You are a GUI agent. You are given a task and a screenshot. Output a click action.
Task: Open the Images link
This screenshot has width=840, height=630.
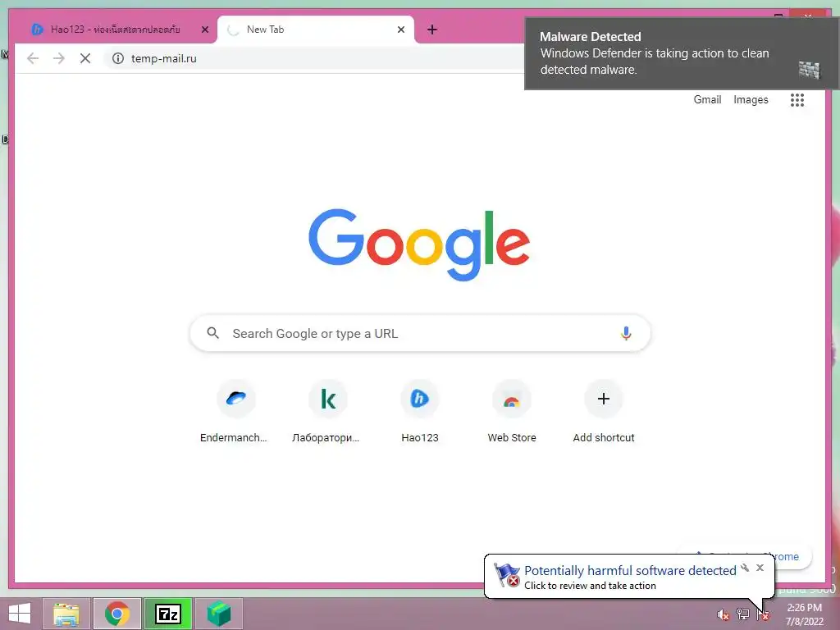(x=751, y=99)
